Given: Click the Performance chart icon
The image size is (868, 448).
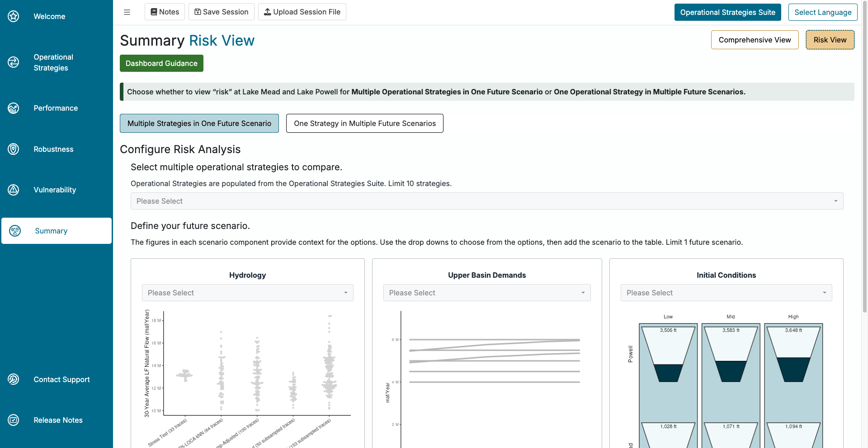Looking at the screenshot, I should click(x=14, y=108).
